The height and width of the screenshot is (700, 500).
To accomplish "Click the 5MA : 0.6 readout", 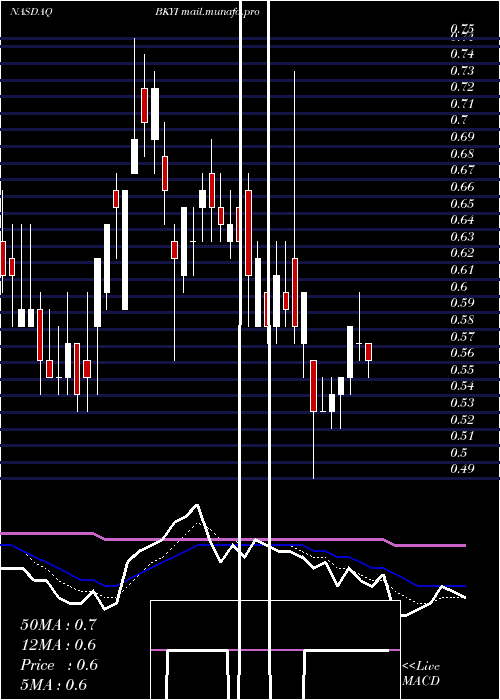I will (54, 685).
